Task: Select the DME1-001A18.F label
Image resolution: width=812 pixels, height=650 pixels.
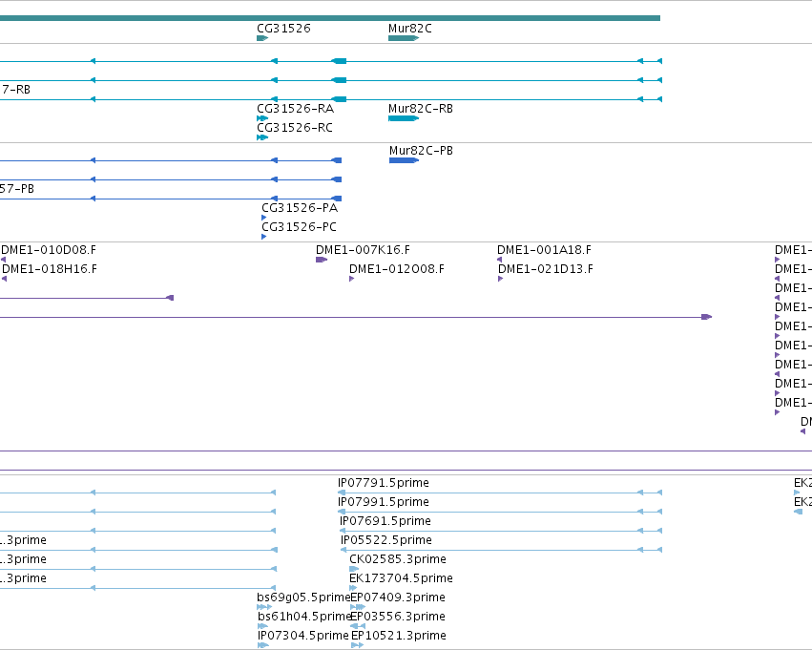Action: pyautogui.click(x=544, y=250)
